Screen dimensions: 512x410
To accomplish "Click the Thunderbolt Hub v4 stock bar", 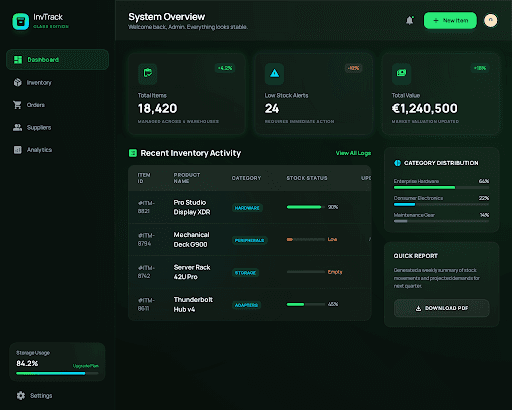I will 306,304.
